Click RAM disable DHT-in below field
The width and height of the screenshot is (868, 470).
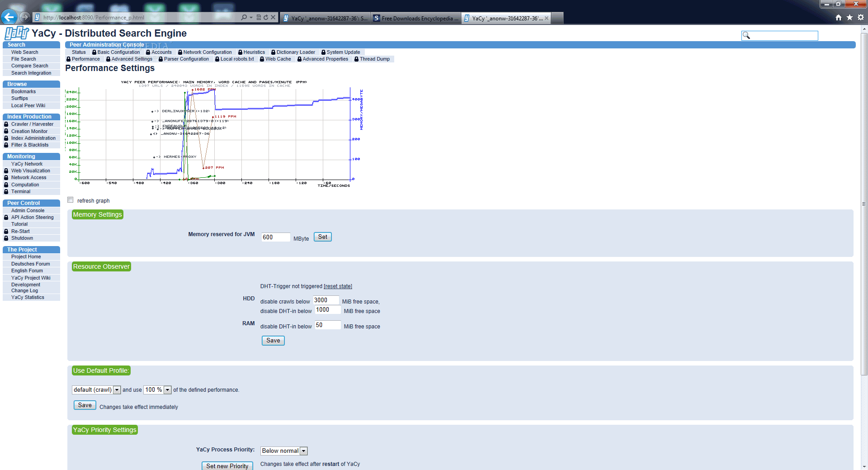coord(328,325)
